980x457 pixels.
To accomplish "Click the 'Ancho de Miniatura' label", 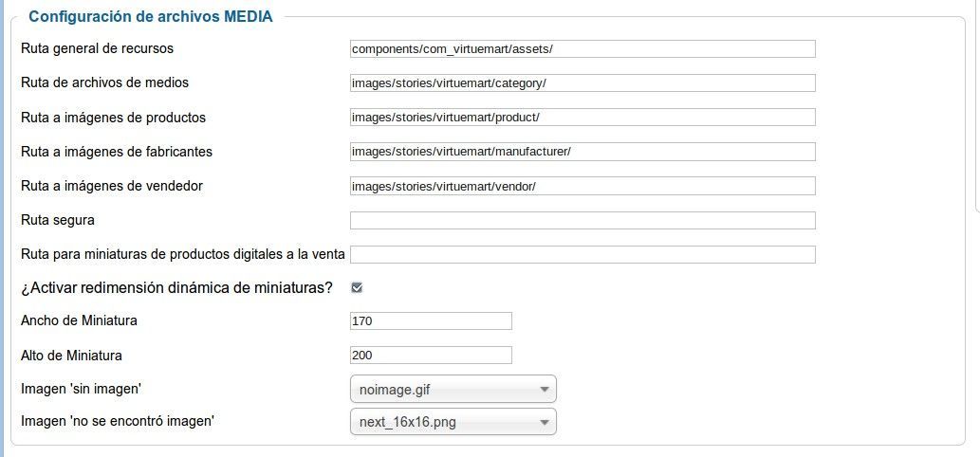I will tap(79, 320).
